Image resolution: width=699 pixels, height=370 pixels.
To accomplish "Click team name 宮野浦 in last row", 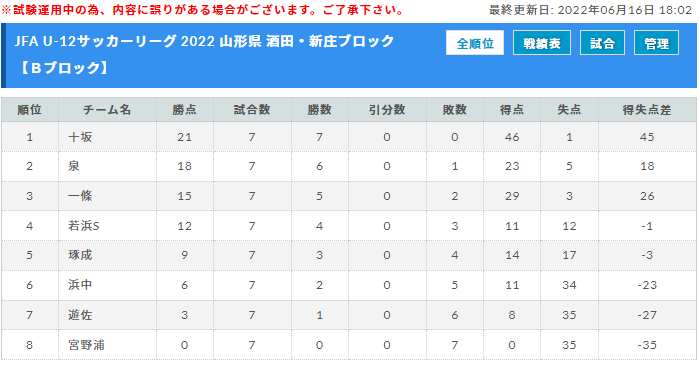I will [86, 345].
